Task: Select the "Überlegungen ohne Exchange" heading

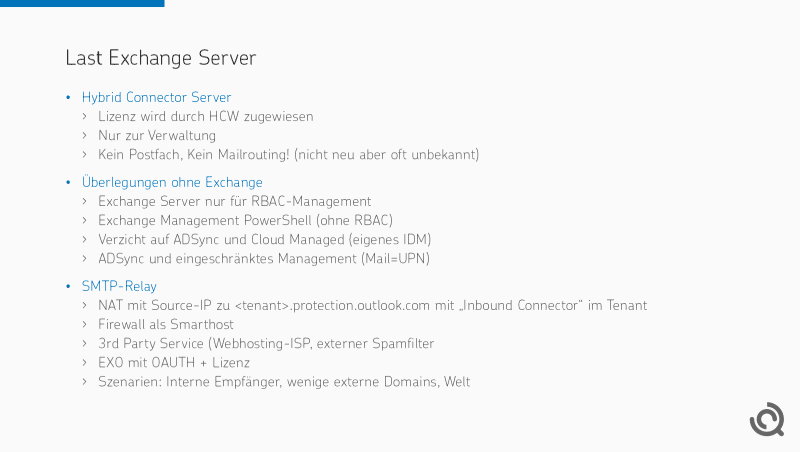Action: [x=172, y=182]
